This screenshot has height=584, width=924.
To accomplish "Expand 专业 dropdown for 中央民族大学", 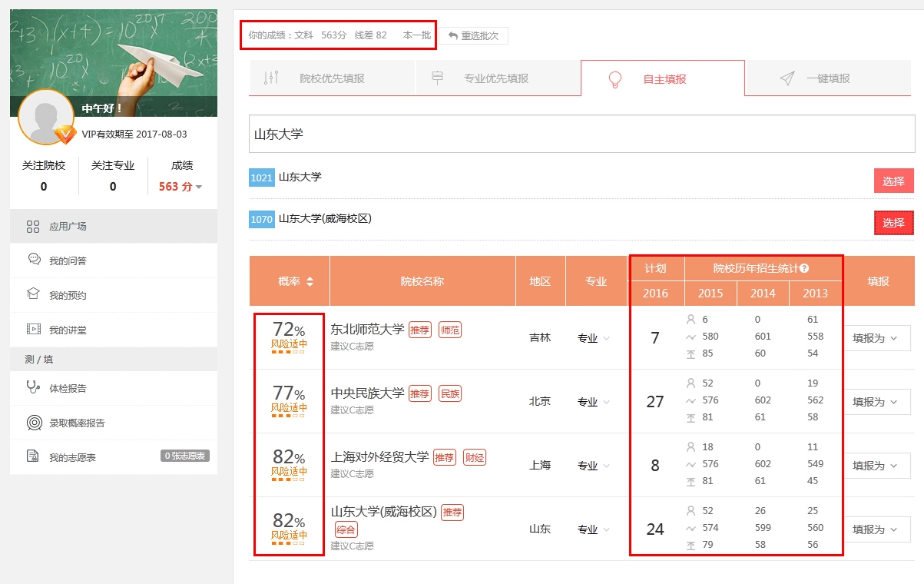I will pos(594,402).
